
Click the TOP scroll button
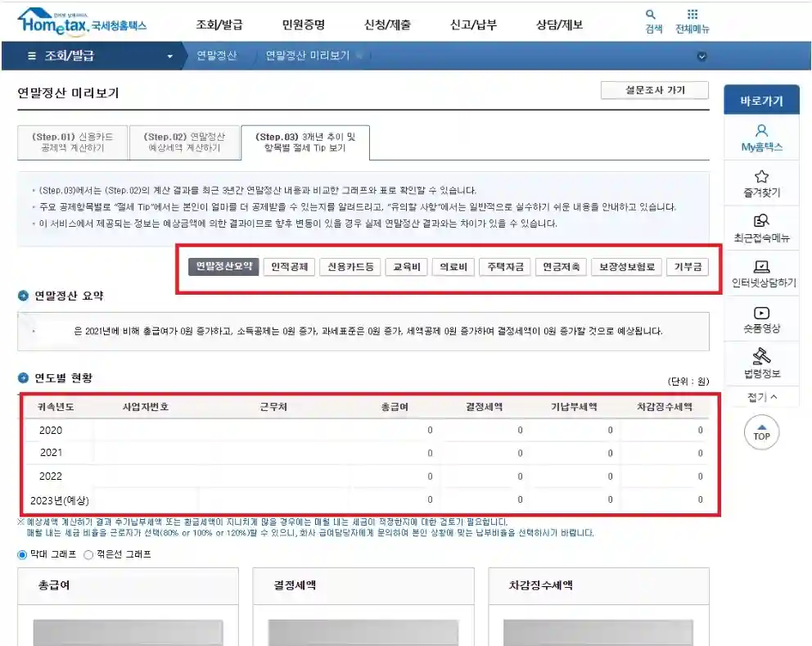coord(761,432)
